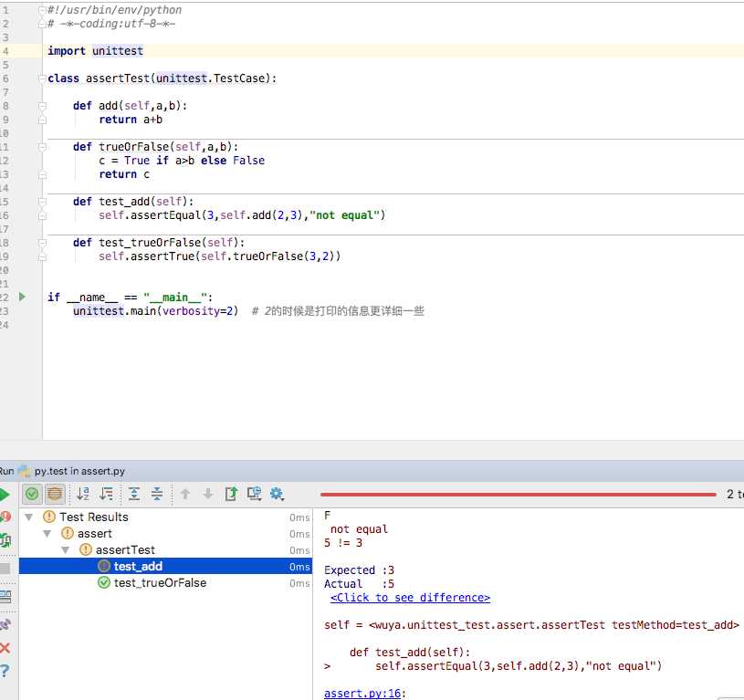Screen dimensions: 744x700
Task: Click the 'Expected :3' output line
Action: (359, 570)
